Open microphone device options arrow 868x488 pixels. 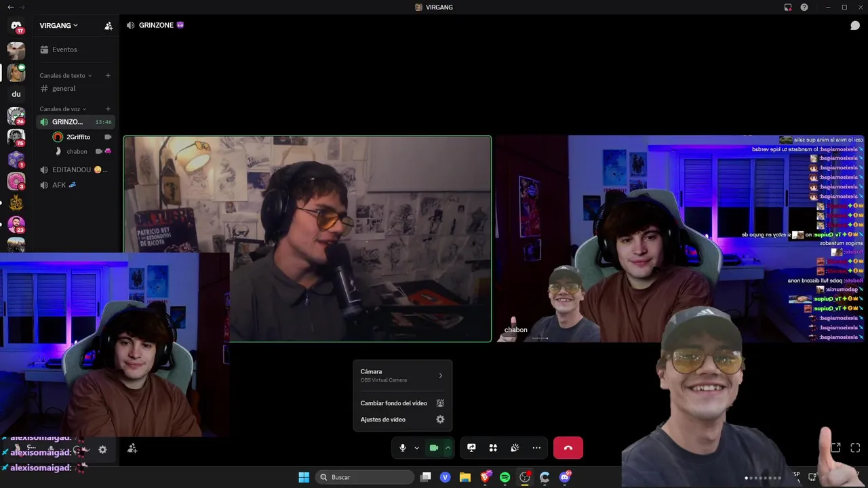pyautogui.click(x=416, y=448)
